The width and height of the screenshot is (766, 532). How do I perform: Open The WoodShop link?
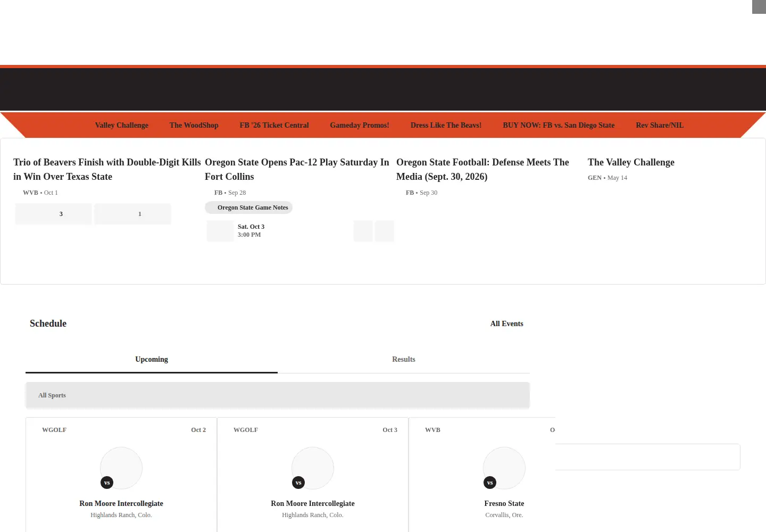click(x=194, y=126)
